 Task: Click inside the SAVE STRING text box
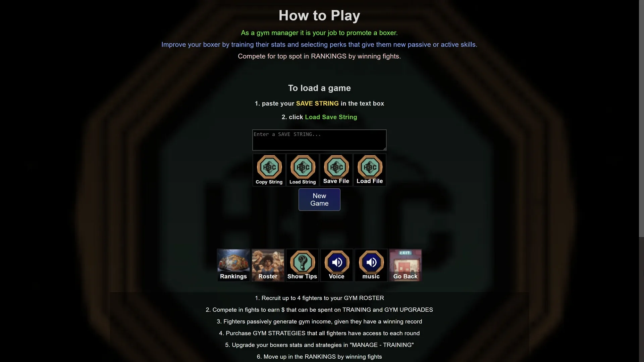[x=319, y=140]
